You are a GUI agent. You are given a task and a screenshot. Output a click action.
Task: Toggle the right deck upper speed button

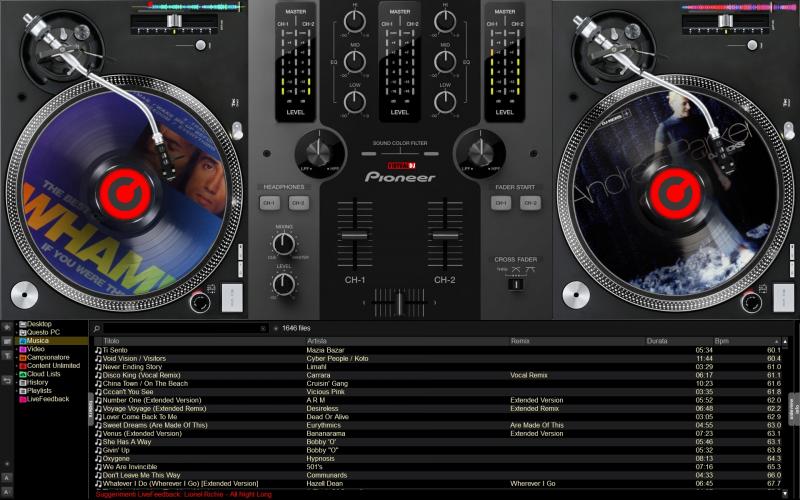coord(792,251)
